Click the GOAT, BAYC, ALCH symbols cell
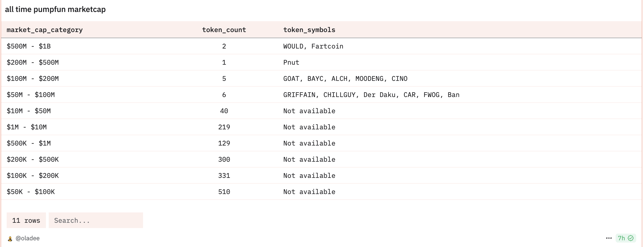 click(x=345, y=79)
